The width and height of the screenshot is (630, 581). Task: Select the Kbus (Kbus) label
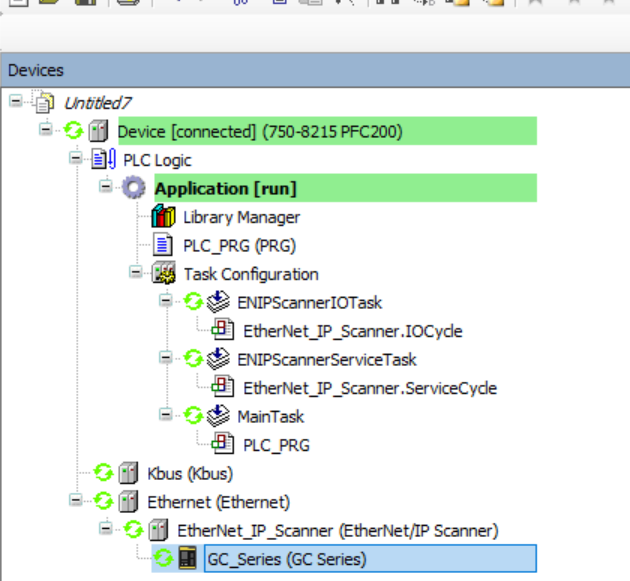pyautogui.click(x=190, y=474)
